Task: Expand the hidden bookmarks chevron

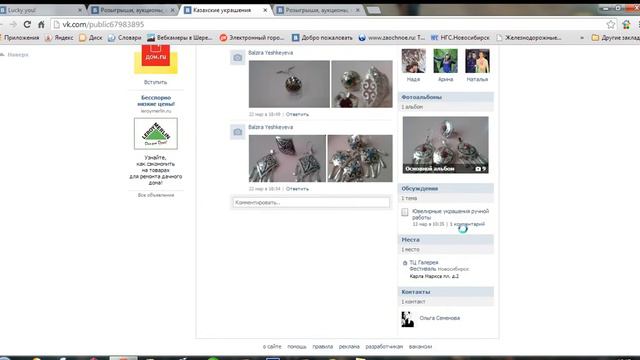Action: (x=582, y=38)
